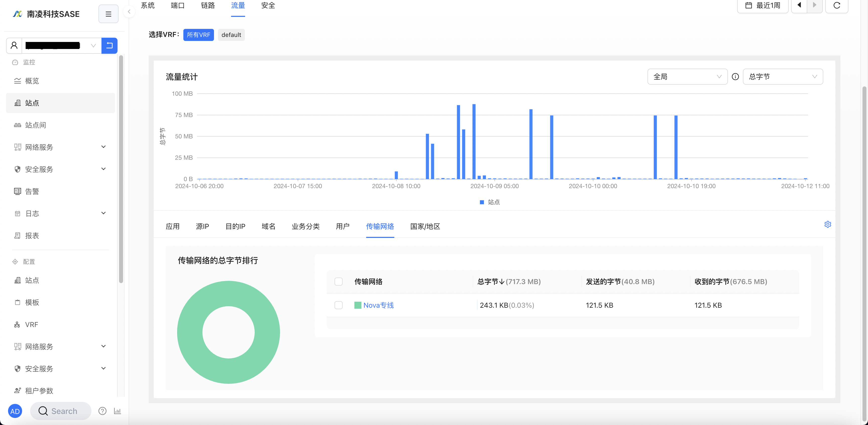Open the 报表 reports page
The image size is (868, 425).
61,236
